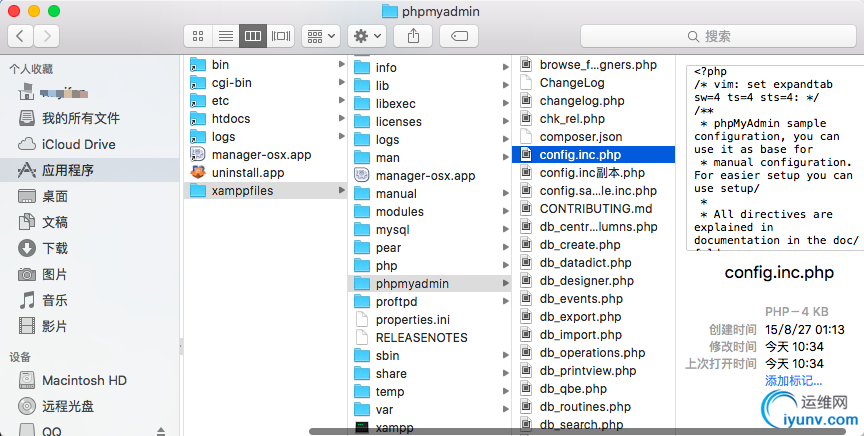Open the arrange-by grouping dropdown
Screen dimensions: 864x436
[321, 36]
